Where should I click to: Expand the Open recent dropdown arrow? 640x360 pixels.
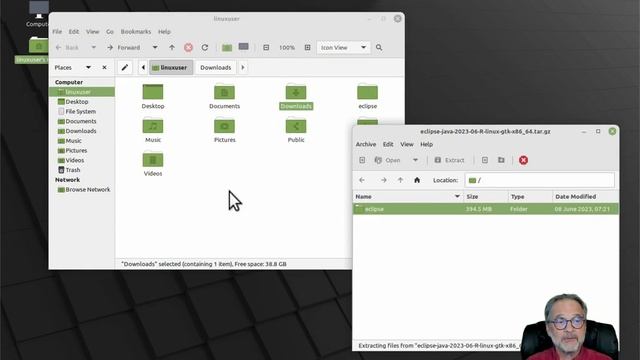[415, 160]
